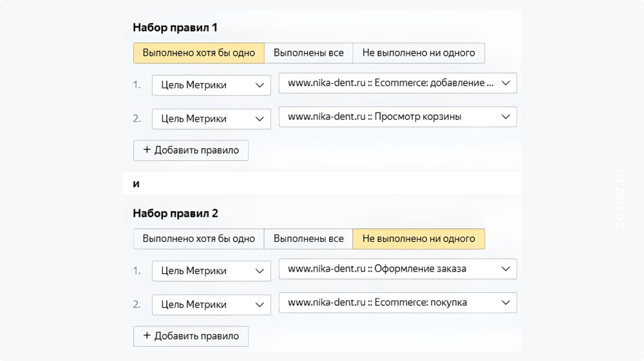
Task: Open first "Цель Метрики" dropdown in rule set 2
Action: (x=211, y=271)
